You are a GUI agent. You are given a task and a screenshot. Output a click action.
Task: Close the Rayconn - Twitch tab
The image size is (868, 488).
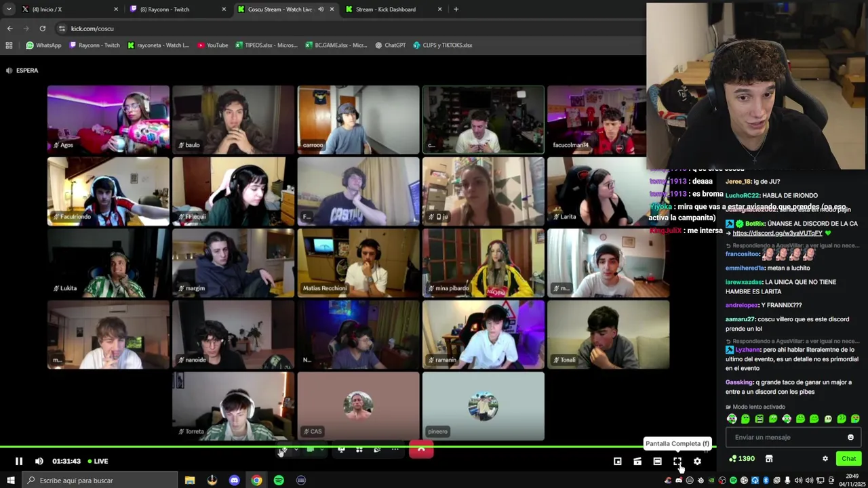(224, 9)
